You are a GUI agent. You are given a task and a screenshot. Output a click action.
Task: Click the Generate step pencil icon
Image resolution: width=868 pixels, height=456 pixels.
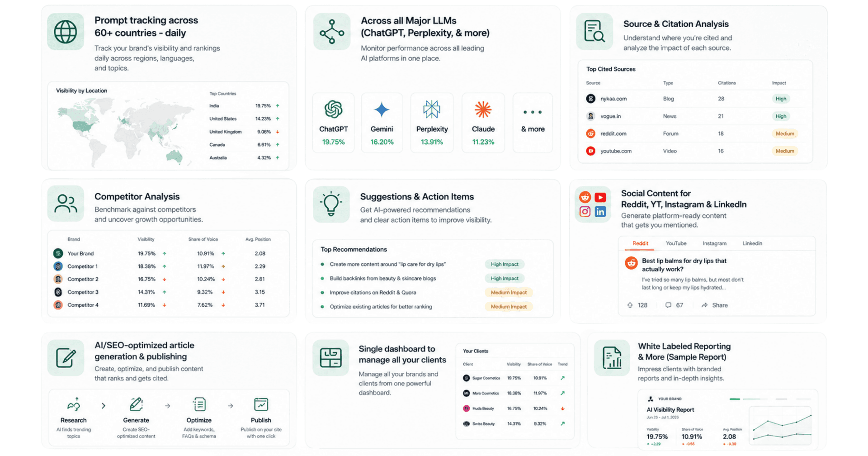[136, 404]
